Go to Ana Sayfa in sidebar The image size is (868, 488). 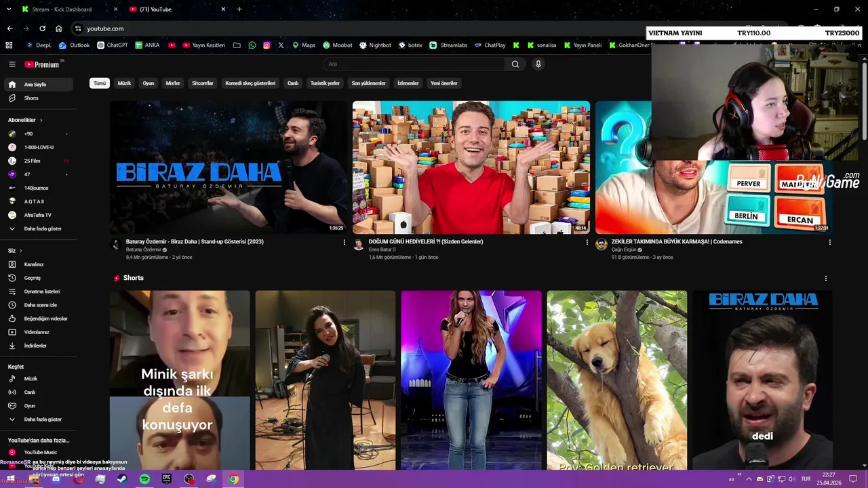click(38, 85)
